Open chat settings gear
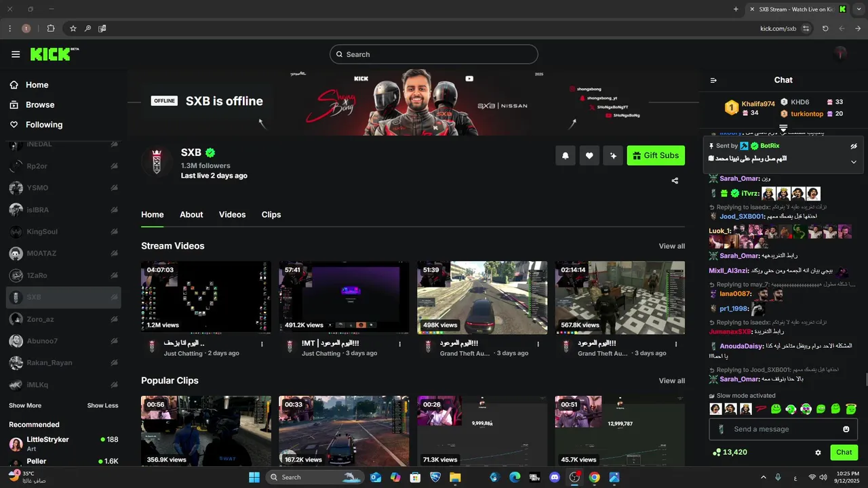Image resolution: width=868 pixels, height=488 pixels. [818, 453]
